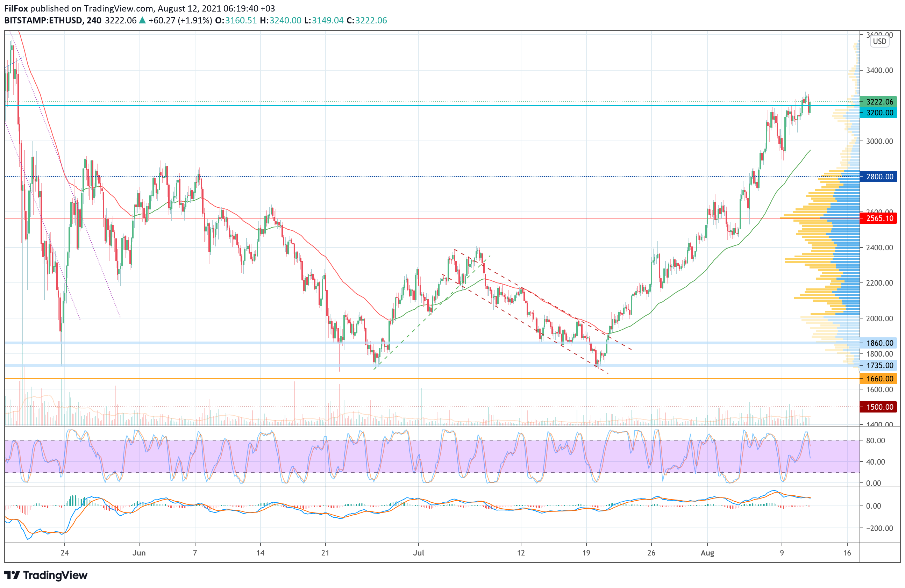Click the green up-triangle price change icon

point(142,21)
